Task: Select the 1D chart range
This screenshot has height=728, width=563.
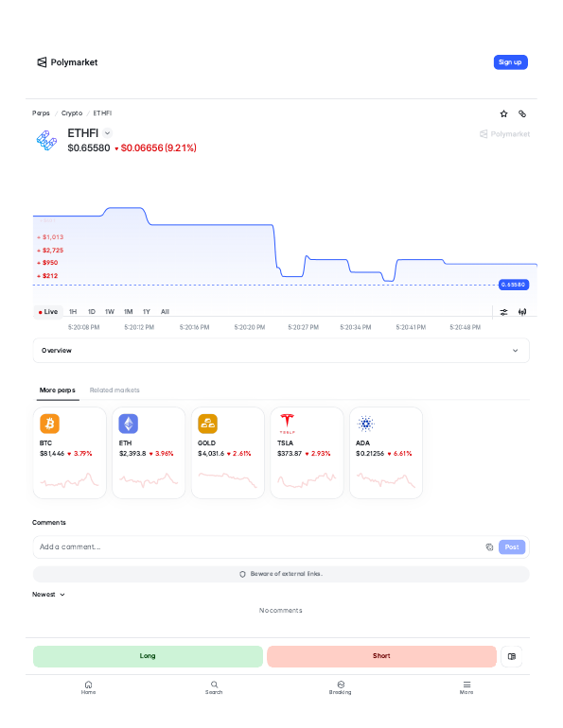Action: pos(92,312)
